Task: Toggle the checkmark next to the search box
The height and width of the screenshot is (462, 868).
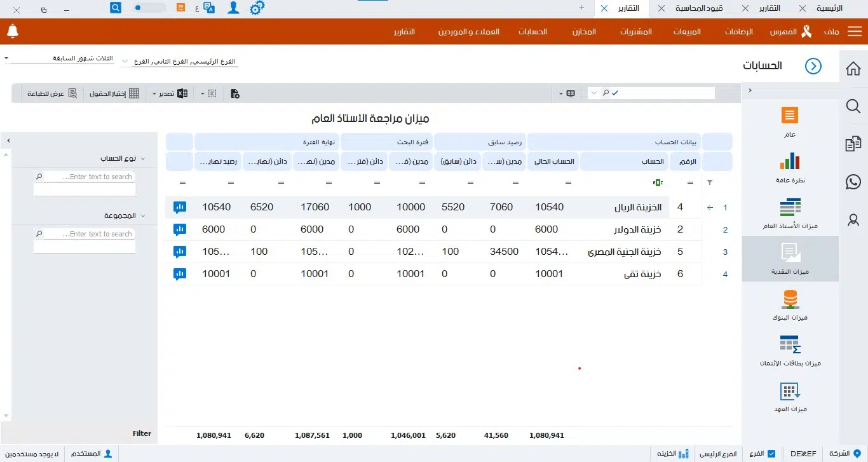Action: coord(614,92)
